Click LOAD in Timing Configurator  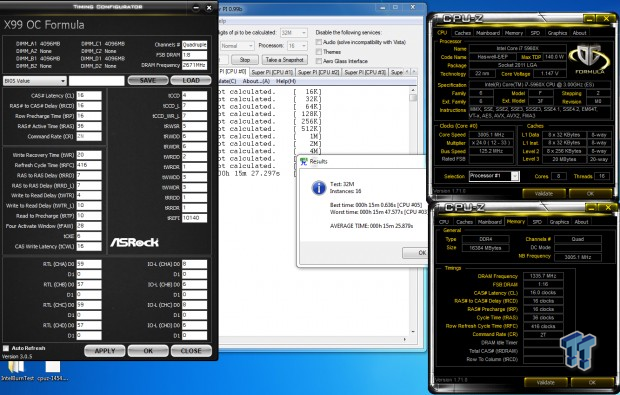pyautogui.click(x=191, y=80)
